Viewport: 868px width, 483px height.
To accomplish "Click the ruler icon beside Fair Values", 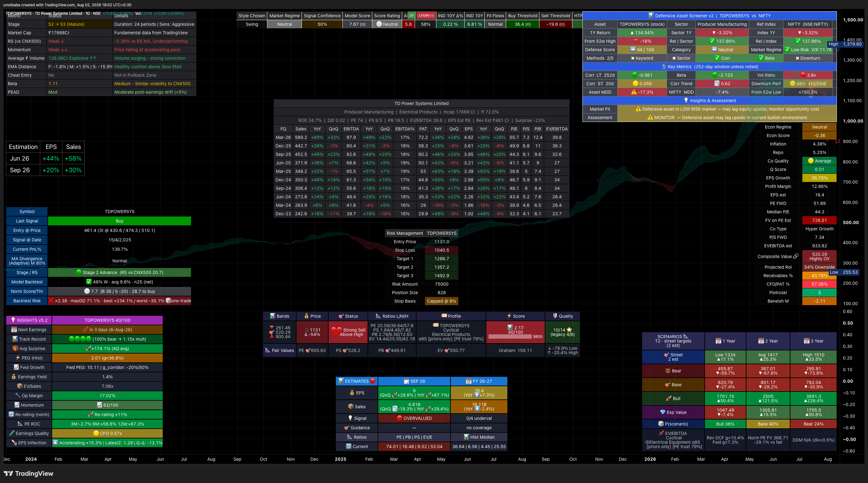I will pyautogui.click(x=268, y=350).
